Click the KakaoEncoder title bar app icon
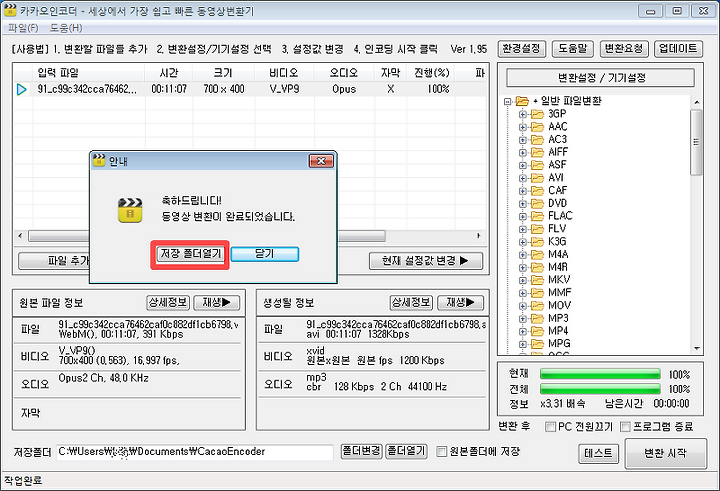Viewport: 720px width, 491px height. (10, 10)
